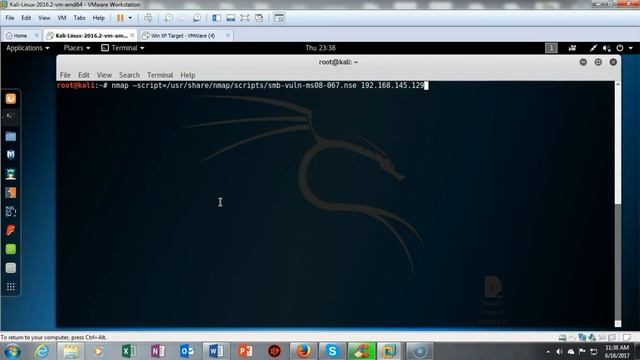Launch the orange browser icon in Kali dock
This screenshot has width=640, height=360.
pos(11,98)
